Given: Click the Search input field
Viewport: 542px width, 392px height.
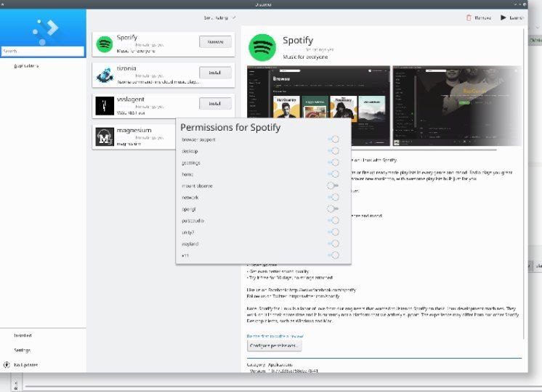Looking at the screenshot, I should [x=43, y=51].
